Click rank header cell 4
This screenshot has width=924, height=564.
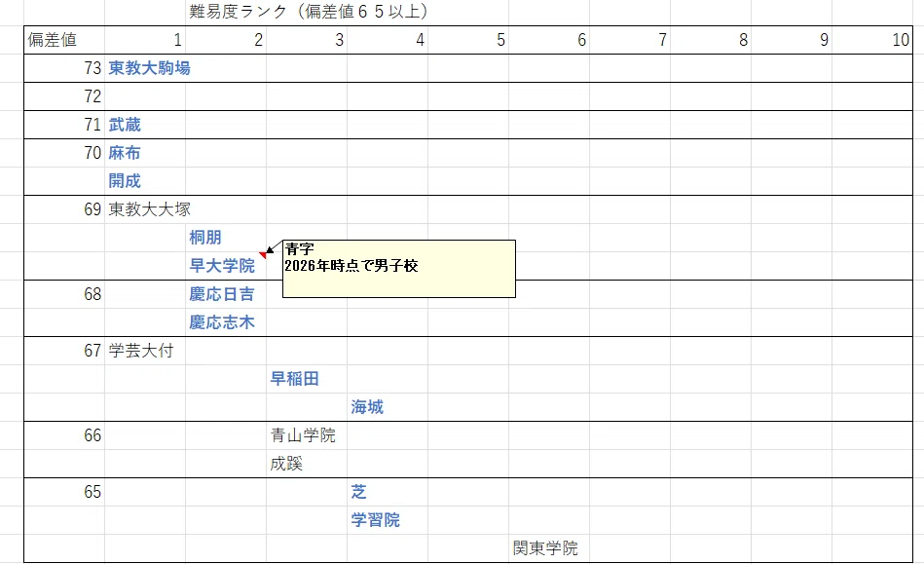388,40
